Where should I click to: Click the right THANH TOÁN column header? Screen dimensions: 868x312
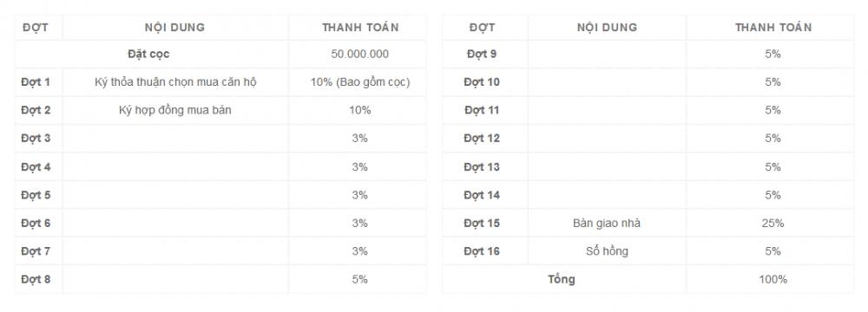[x=773, y=27]
